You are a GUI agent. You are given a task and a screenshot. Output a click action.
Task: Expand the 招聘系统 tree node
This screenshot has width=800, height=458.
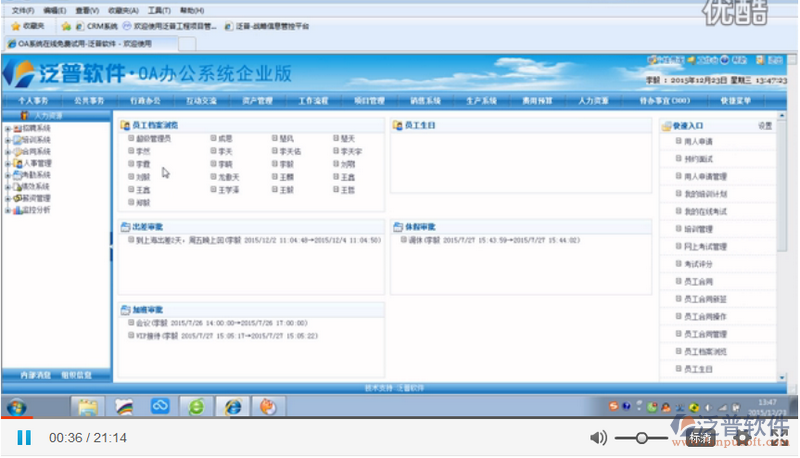(7, 129)
